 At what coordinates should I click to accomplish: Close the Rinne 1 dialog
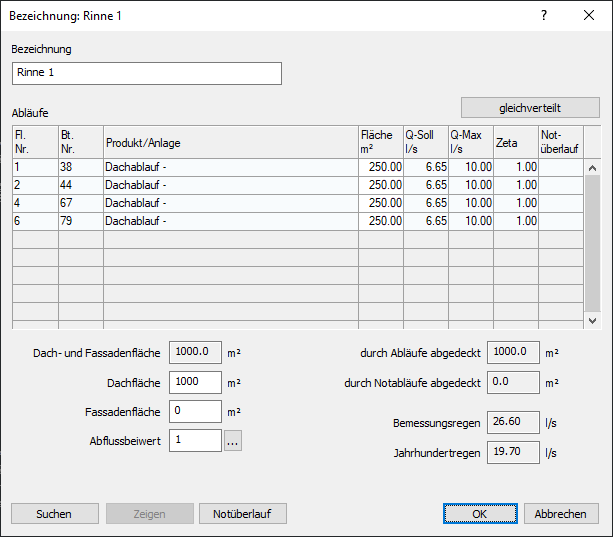[x=589, y=15]
